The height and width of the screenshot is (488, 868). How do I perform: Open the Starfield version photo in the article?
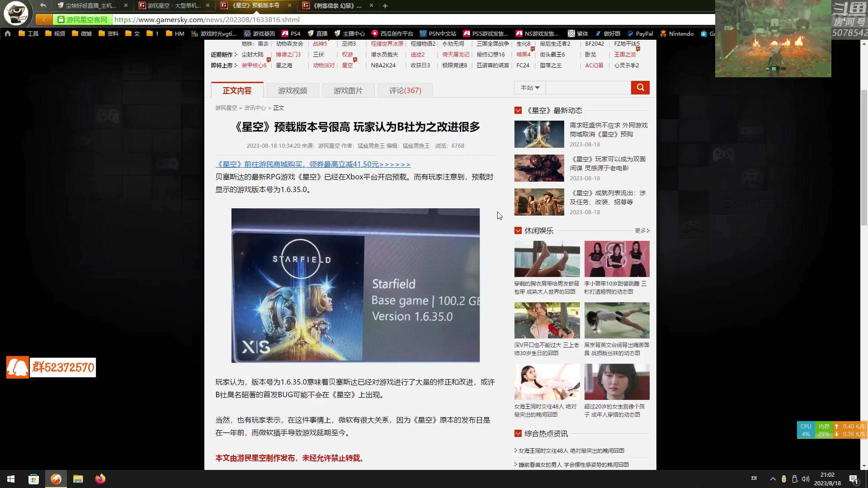(x=355, y=285)
